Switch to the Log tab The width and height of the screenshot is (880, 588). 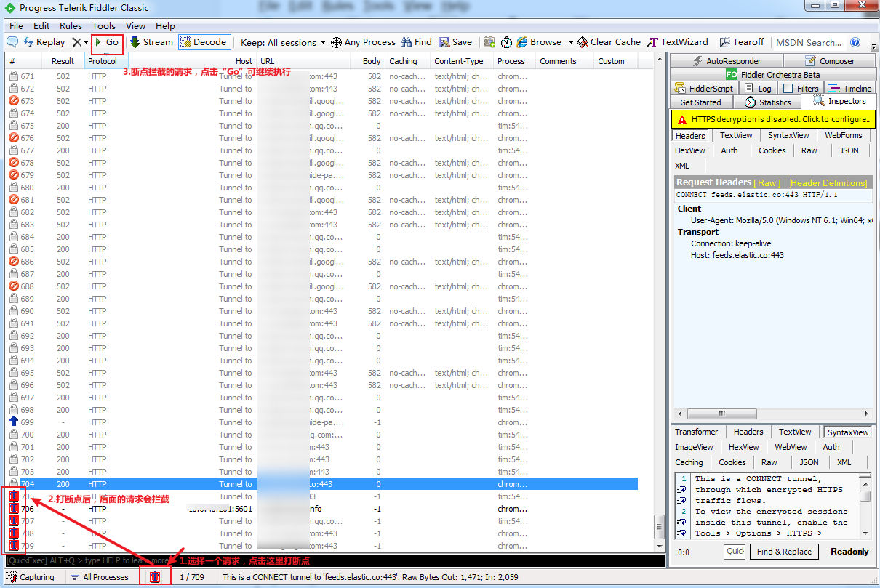758,88
